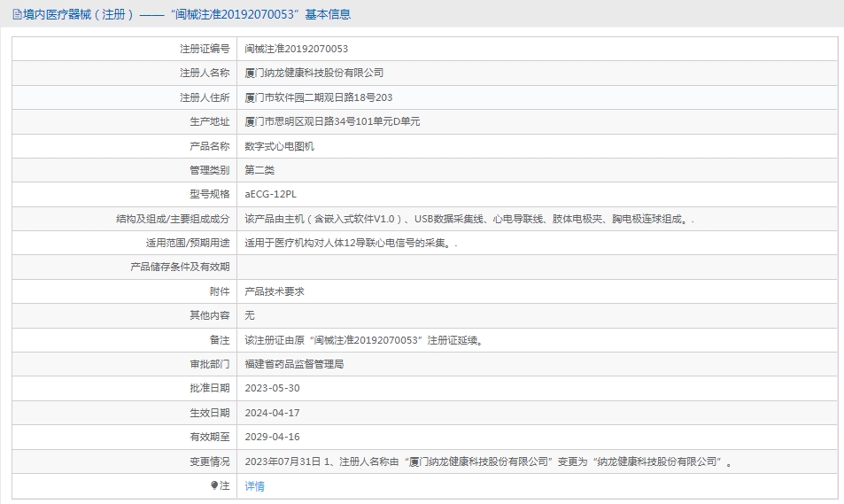844x504 pixels.
Task: Click the 审批部门 field label
Action: pyautogui.click(x=209, y=365)
